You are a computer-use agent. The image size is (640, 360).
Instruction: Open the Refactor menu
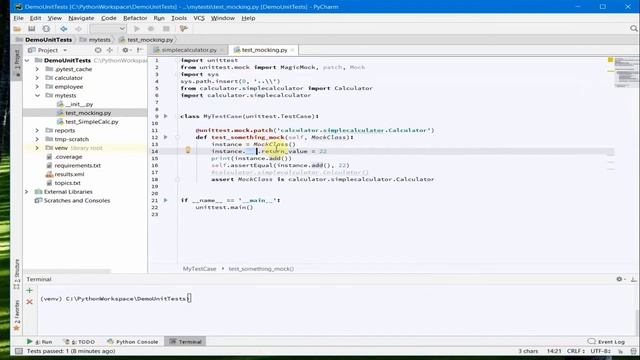[135, 18]
